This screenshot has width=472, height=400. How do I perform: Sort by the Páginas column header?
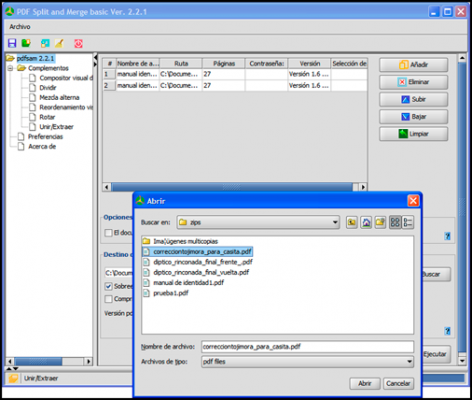224,63
